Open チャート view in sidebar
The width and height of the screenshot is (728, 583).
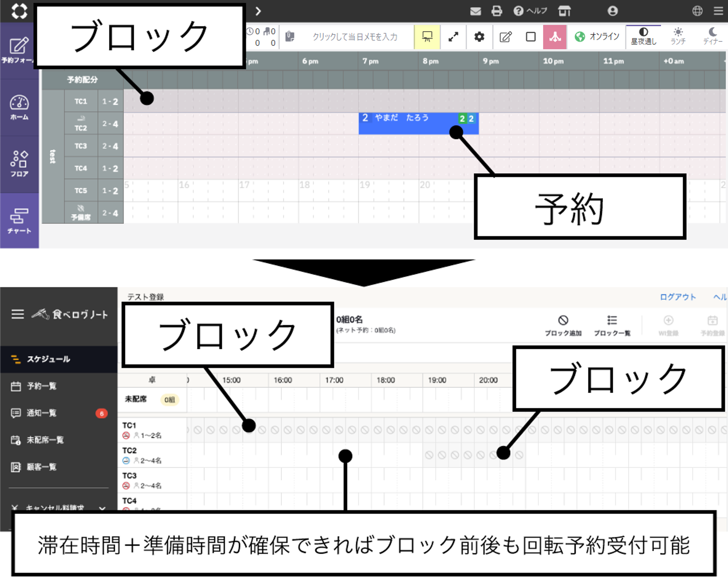pos(19,221)
